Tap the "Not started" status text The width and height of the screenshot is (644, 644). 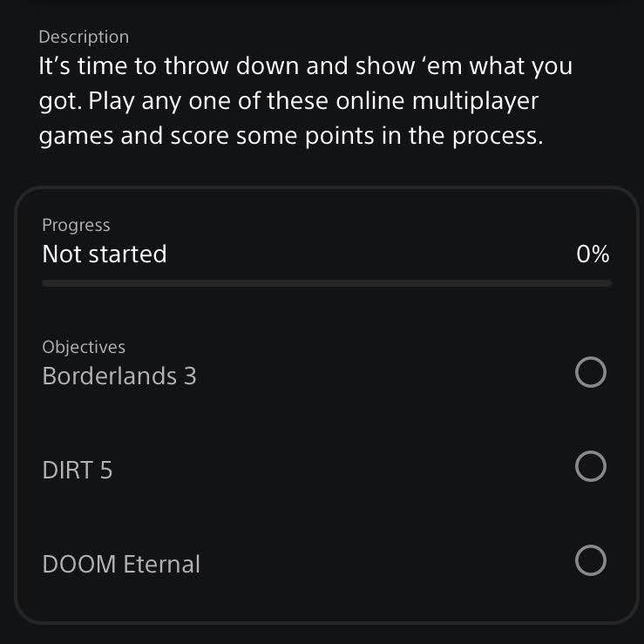[x=105, y=254]
